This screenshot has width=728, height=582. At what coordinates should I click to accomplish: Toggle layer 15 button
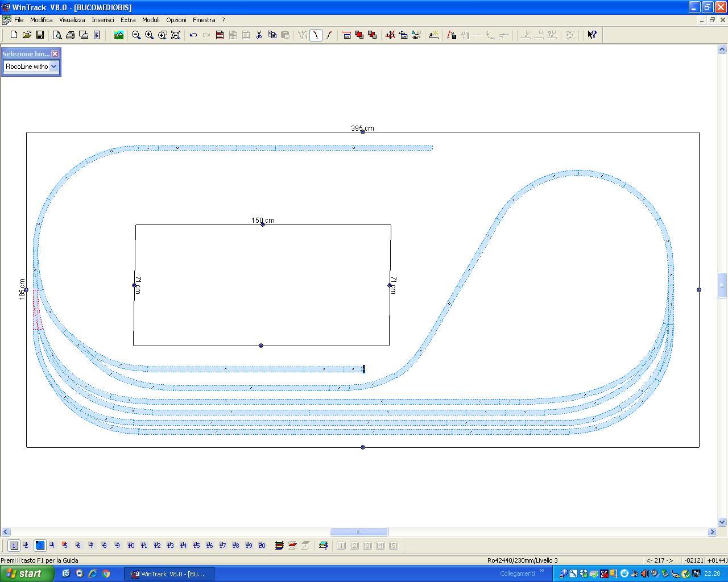pyautogui.click(x=196, y=545)
